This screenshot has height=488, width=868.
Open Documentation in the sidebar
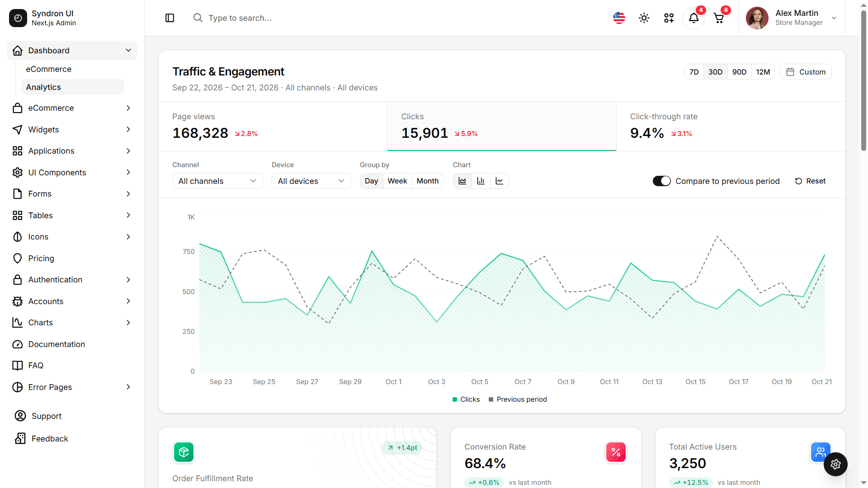(x=72, y=344)
